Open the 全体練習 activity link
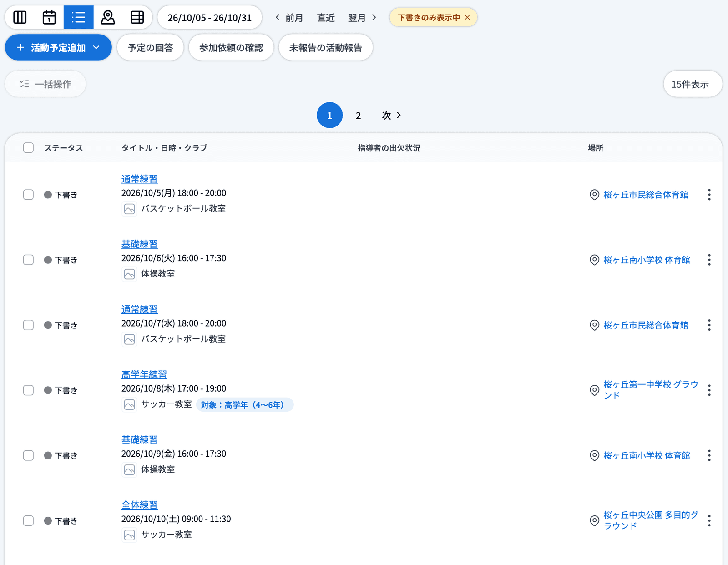 tap(140, 505)
